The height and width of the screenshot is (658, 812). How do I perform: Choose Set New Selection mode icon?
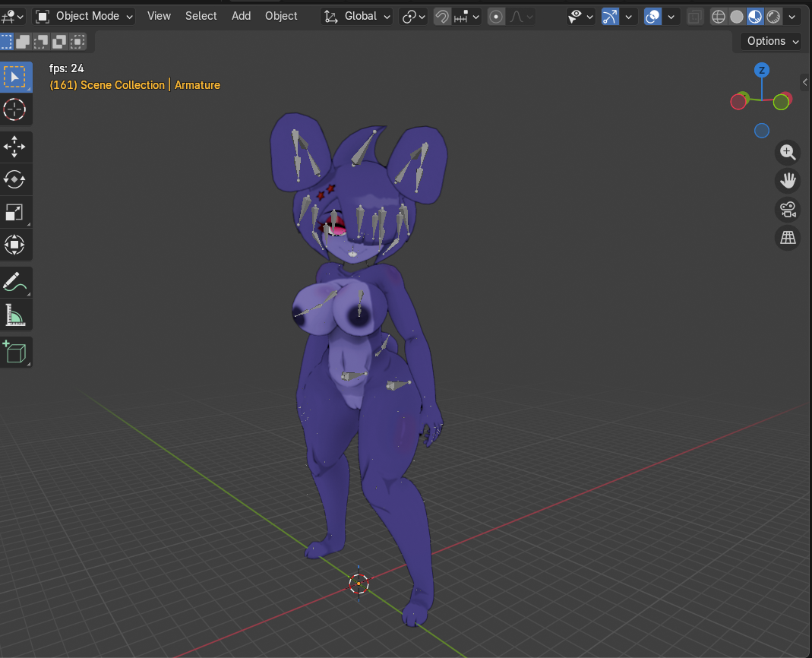point(5,42)
